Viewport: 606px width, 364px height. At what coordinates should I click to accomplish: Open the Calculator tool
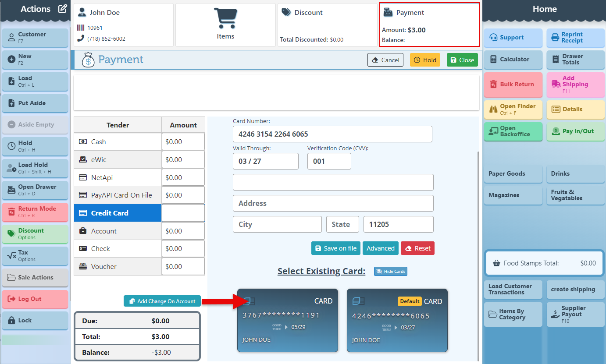[x=513, y=60]
